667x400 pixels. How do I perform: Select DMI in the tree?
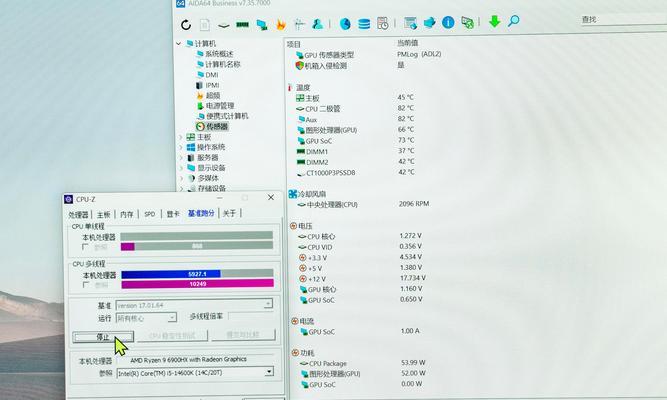click(x=212, y=75)
